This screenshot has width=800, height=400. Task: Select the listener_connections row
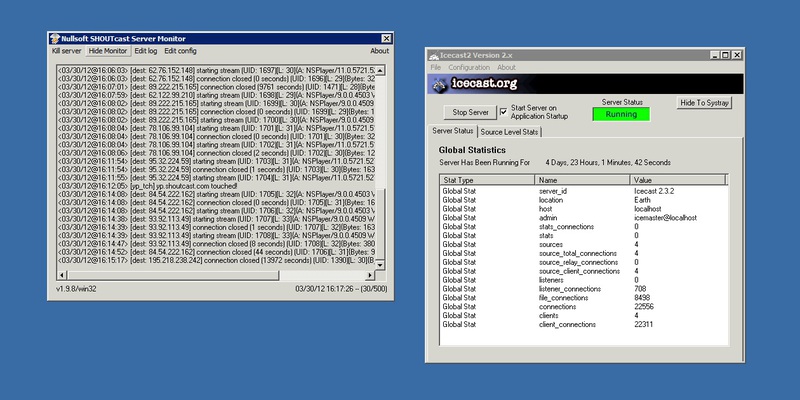[x=583, y=289]
